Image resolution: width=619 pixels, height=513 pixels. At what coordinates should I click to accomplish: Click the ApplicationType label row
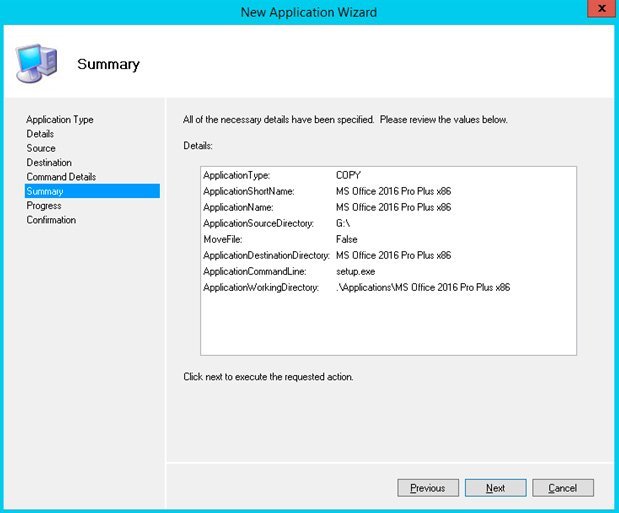pos(236,175)
